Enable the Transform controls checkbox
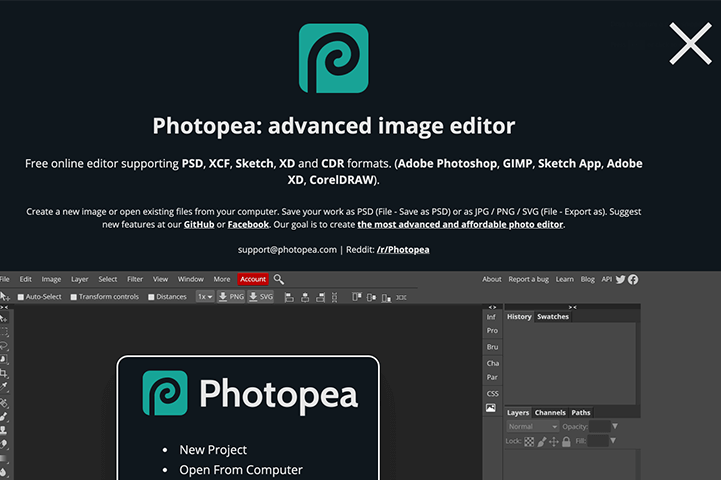Viewport: 721px width, 480px height. coord(74,297)
